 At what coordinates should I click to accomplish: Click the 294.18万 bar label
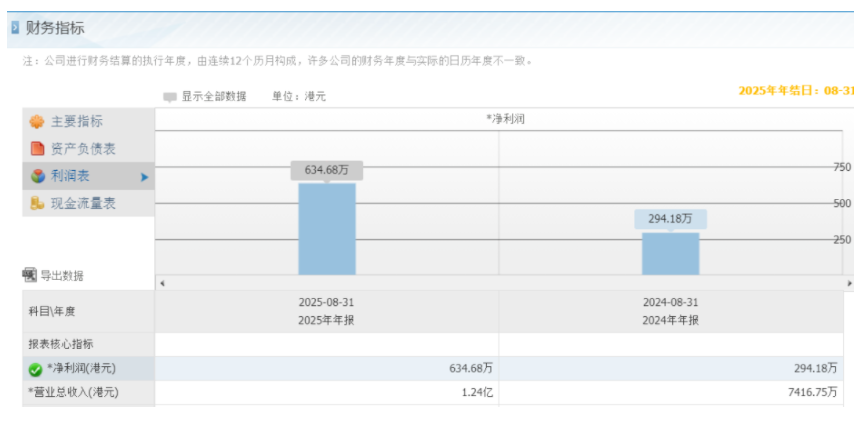click(x=670, y=219)
